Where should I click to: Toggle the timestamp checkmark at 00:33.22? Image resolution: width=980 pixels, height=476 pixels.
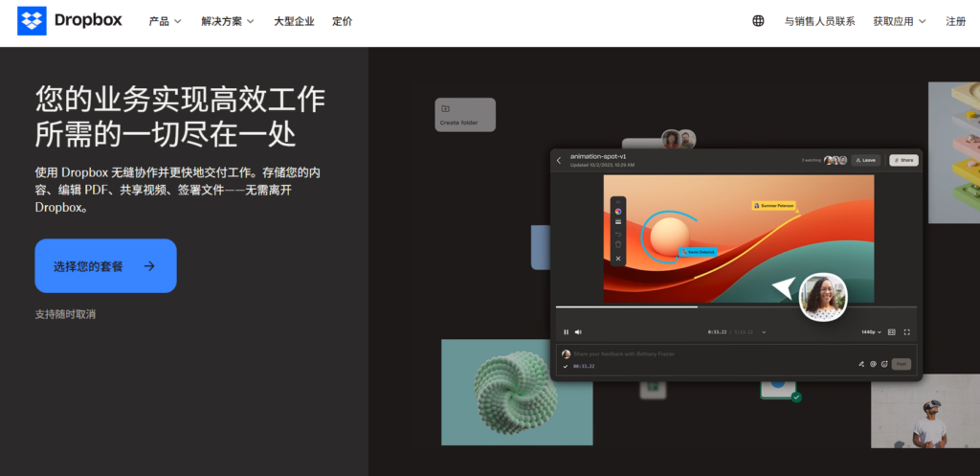(x=566, y=366)
